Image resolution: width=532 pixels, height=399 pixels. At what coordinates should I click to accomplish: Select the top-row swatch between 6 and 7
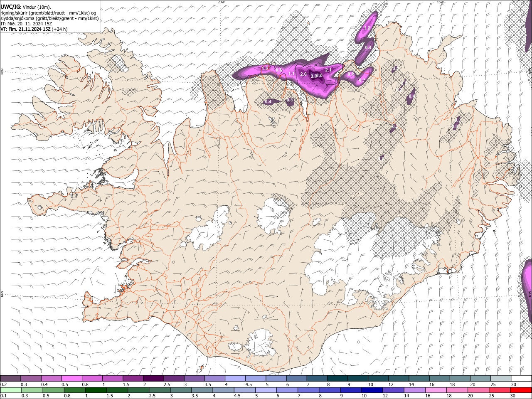pos(297,378)
